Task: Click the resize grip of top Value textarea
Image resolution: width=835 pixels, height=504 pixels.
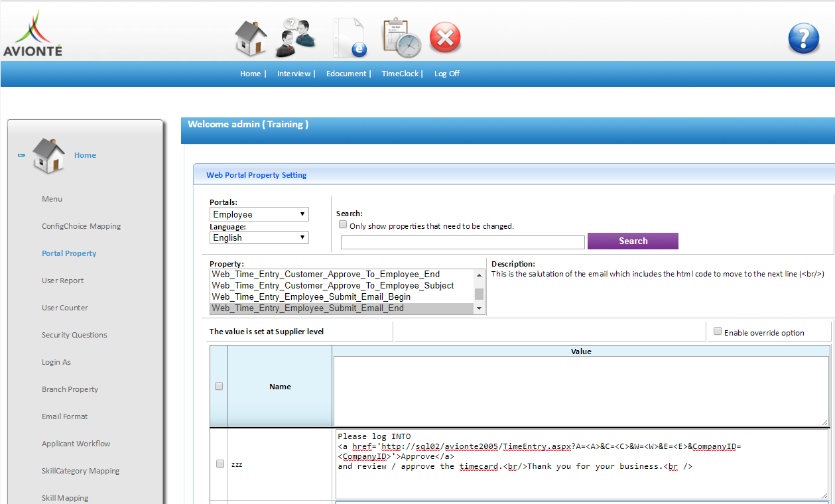Action: pos(825,422)
